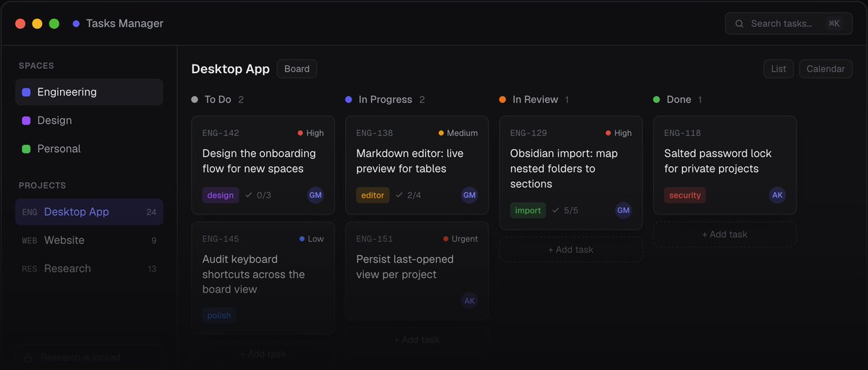
Task: Open the Website project
Action: (x=89, y=240)
